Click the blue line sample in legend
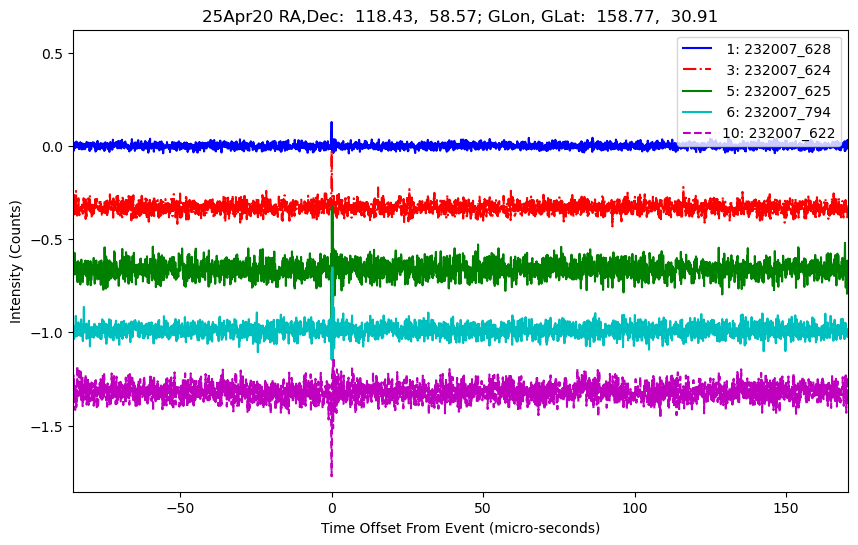The height and width of the screenshot is (545, 858). (x=697, y=48)
